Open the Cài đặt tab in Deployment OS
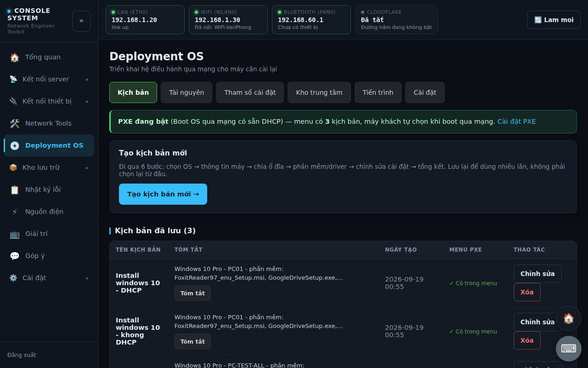588x368 pixels. (x=425, y=92)
